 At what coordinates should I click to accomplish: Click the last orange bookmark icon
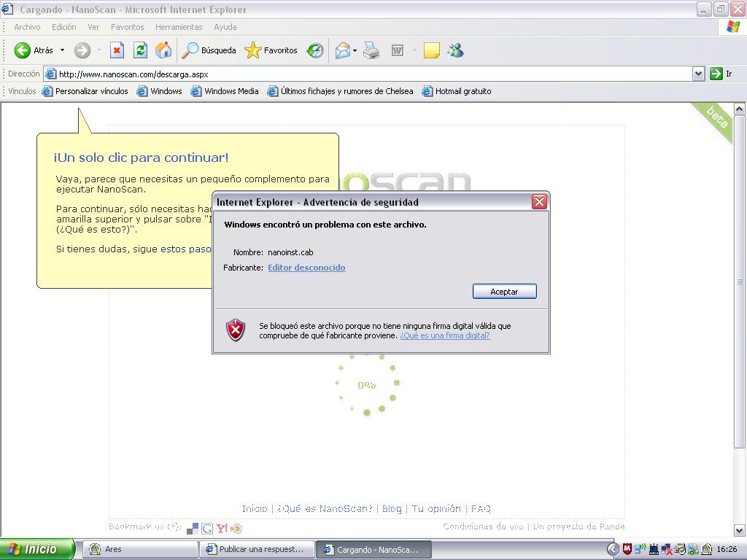click(x=236, y=528)
